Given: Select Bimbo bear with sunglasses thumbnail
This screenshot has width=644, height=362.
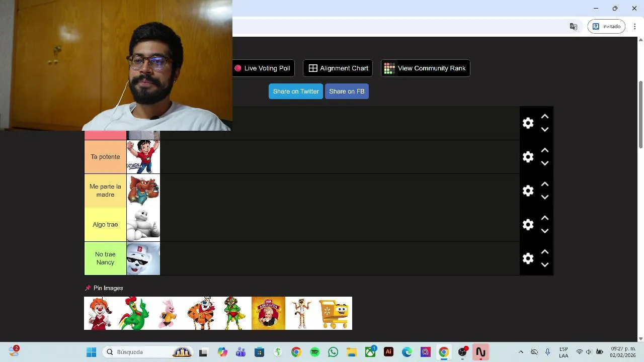Looking at the screenshot, I should click(143, 258).
